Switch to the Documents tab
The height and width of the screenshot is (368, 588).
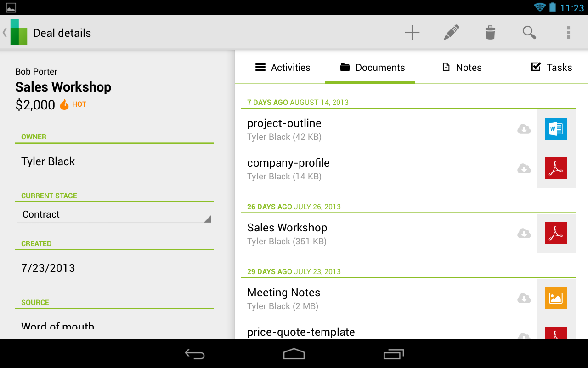[x=372, y=67]
